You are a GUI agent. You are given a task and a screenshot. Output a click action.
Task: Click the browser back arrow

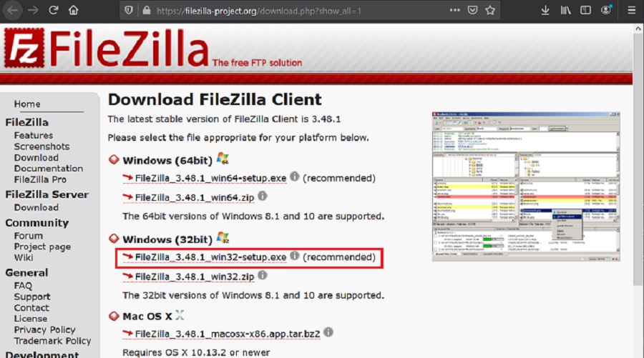pyautogui.click(x=12, y=10)
